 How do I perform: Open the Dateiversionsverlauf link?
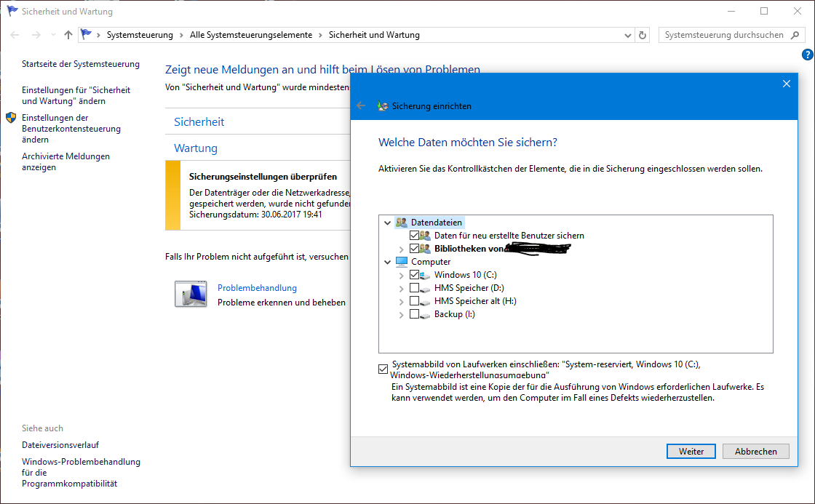click(x=60, y=445)
